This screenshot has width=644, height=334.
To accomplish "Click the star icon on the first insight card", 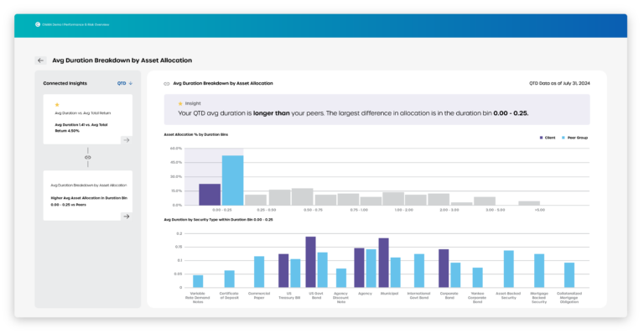I will [57, 105].
